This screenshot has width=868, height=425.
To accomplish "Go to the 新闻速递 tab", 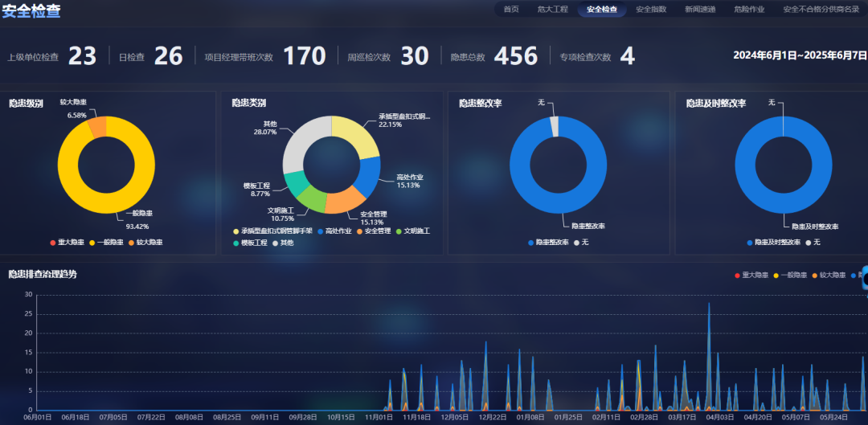I will 700,10.
